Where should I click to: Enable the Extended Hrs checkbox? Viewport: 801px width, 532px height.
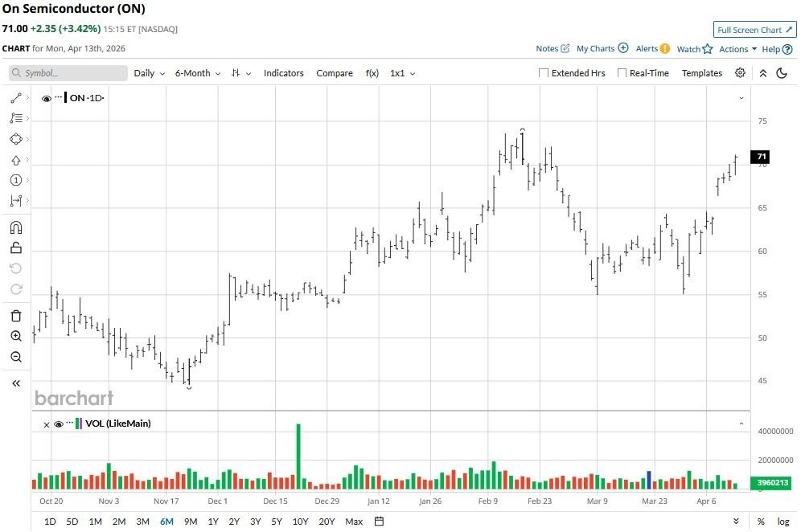544,73
